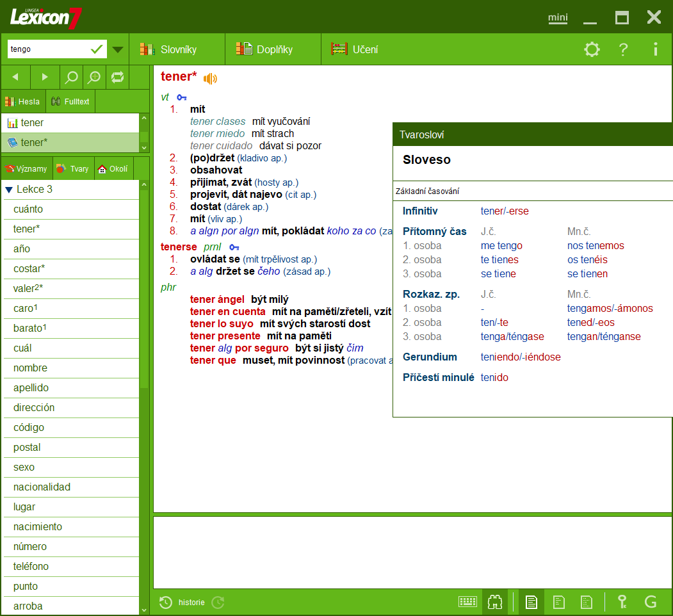Play pronunciation audio for tener*
This screenshot has width=673, height=616.
pyautogui.click(x=210, y=78)
